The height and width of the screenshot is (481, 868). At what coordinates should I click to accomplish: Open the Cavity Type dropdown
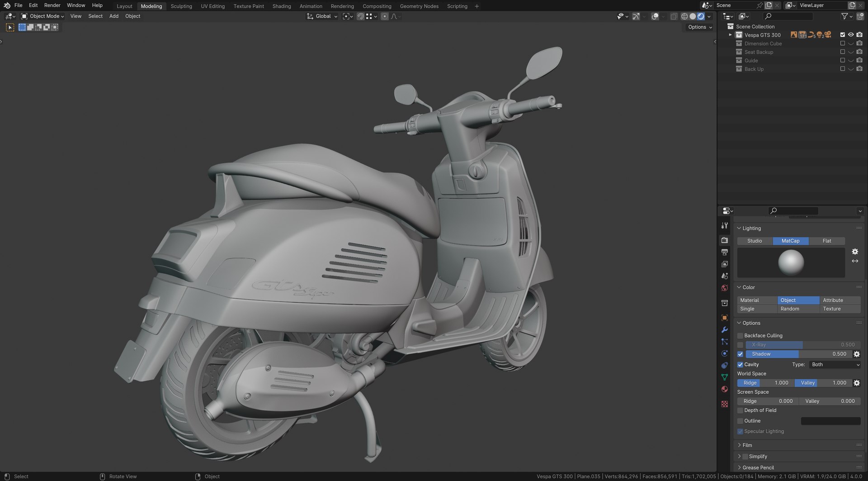pyautogui.click(x=835, y=365)
